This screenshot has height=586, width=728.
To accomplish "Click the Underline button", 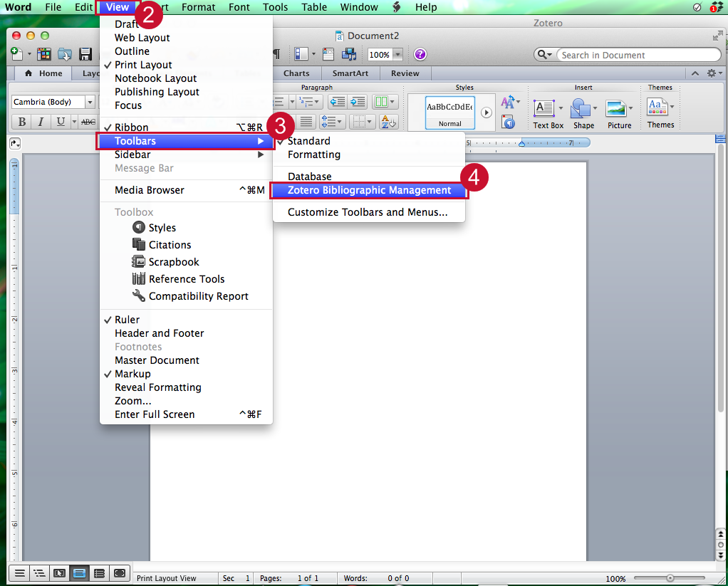I will click(x=61, y=122).
